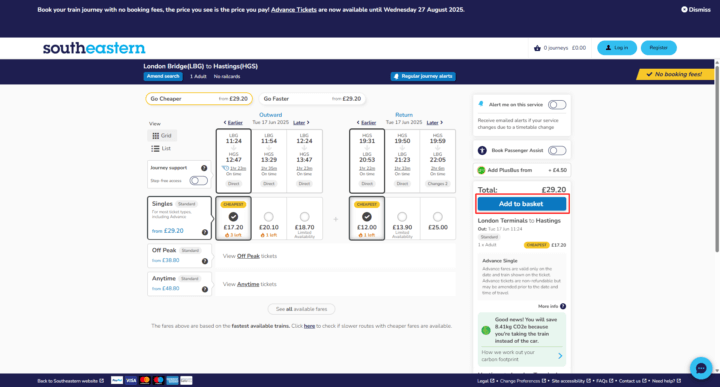
Task: Open Contact us footer link
Action: 632,381
